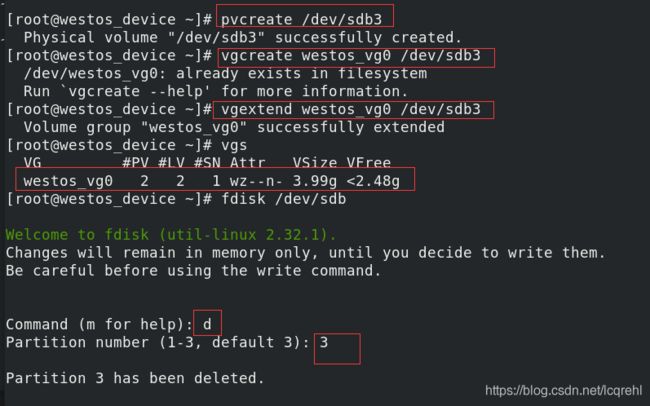
Task: Open the blog.csdn.net watermark link
Action: tap(563, 390)
